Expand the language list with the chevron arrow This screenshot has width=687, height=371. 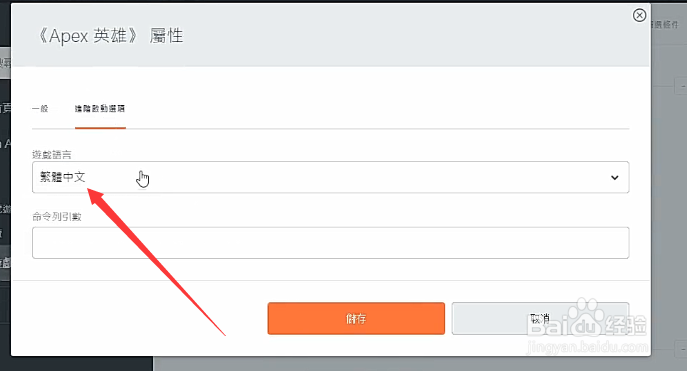(x=615, y=177)
